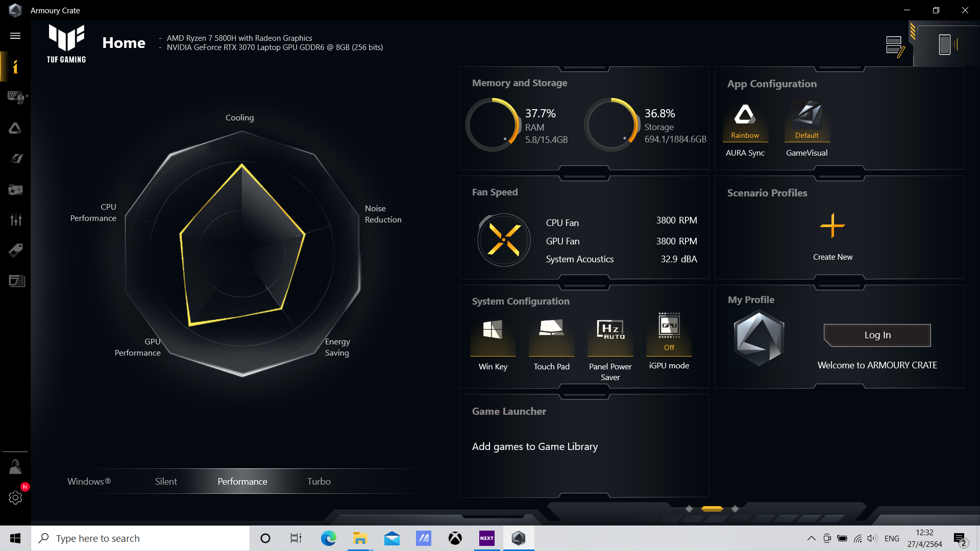Go to the last dashboard page dot
Image resolution: width=980 pixels, height=551 pixels.
(x=735, y=509)
